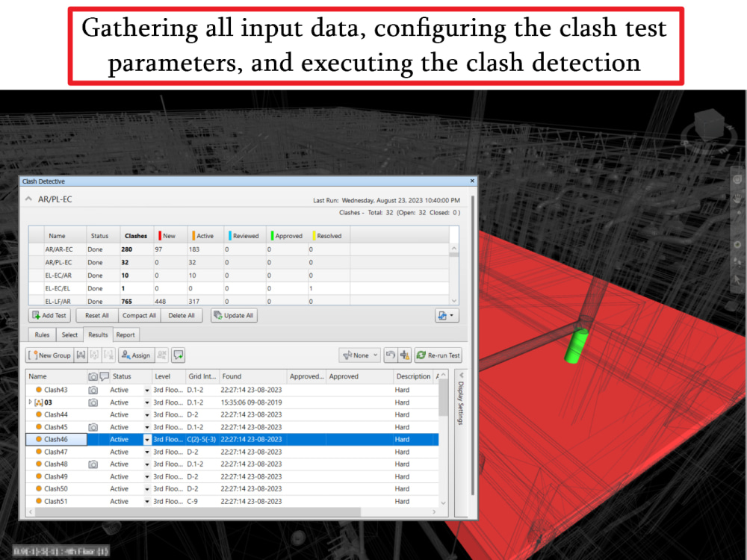Open the import/export clash tests dropdown

447,315
